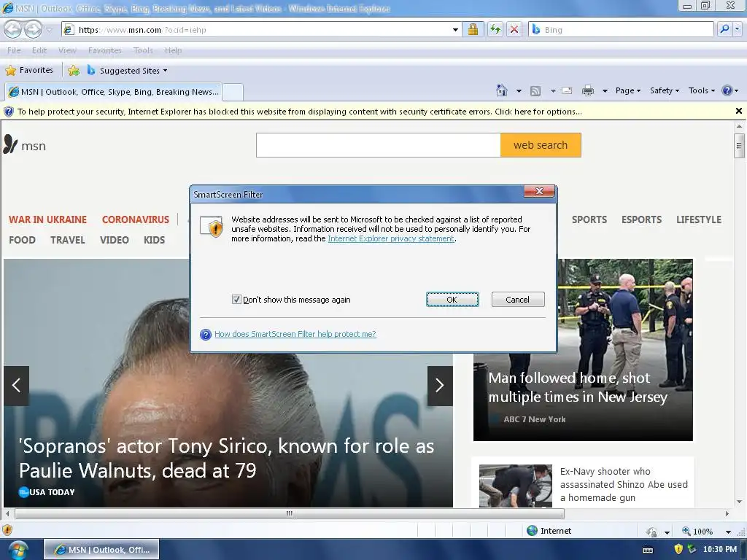The height and width of the screenshot is (560, 747).
Task: Click the Read Mail icon
Action: pos(567,90)
